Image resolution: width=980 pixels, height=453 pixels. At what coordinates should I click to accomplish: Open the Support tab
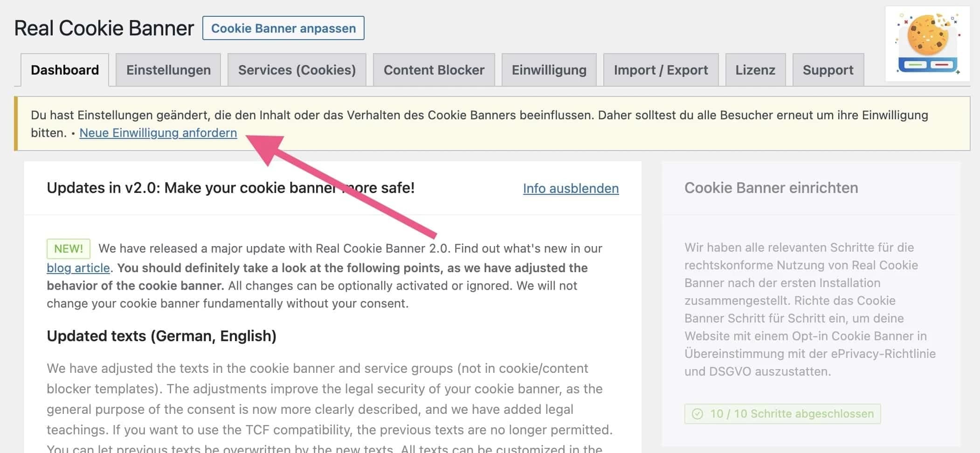828,70
